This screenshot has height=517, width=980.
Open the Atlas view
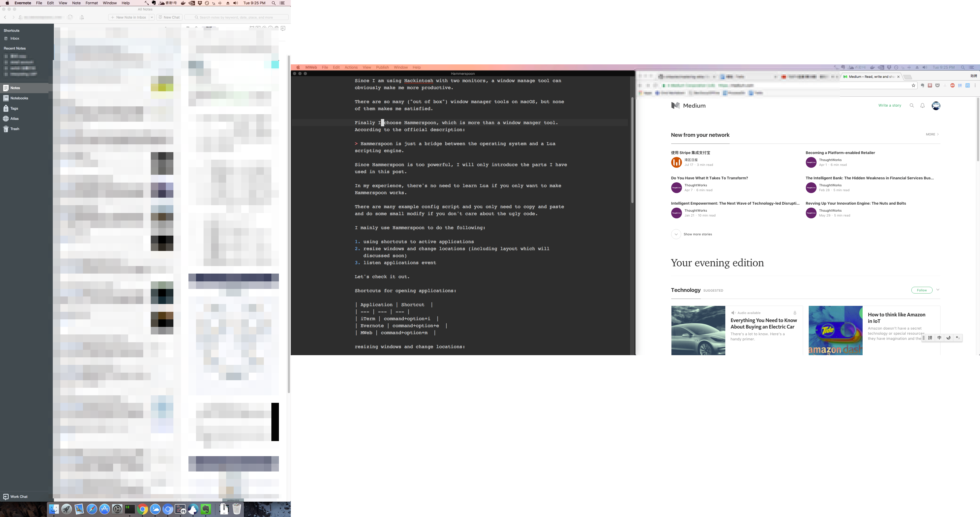click(x=14, y=119)
